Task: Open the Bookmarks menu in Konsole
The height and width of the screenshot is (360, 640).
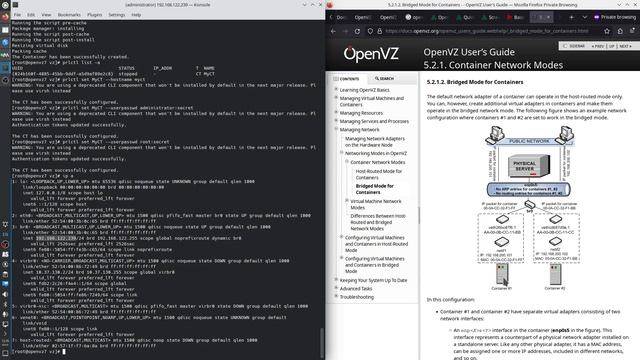Action: click(x=69, y=15)
